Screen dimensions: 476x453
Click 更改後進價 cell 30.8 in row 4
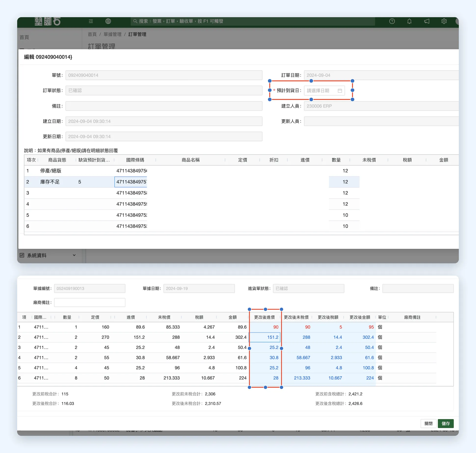point(265,358)
